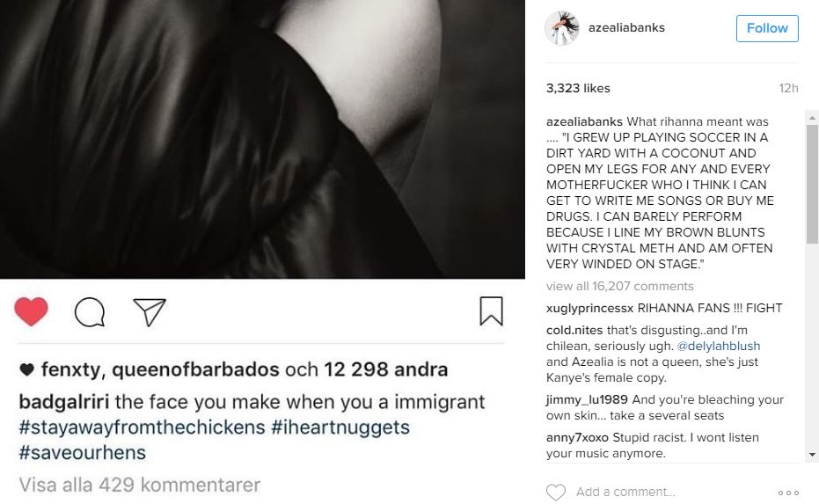Open hashtag #stayawayfromthechickens
Viewport: 819px width, 504px height.
(143, 427)
